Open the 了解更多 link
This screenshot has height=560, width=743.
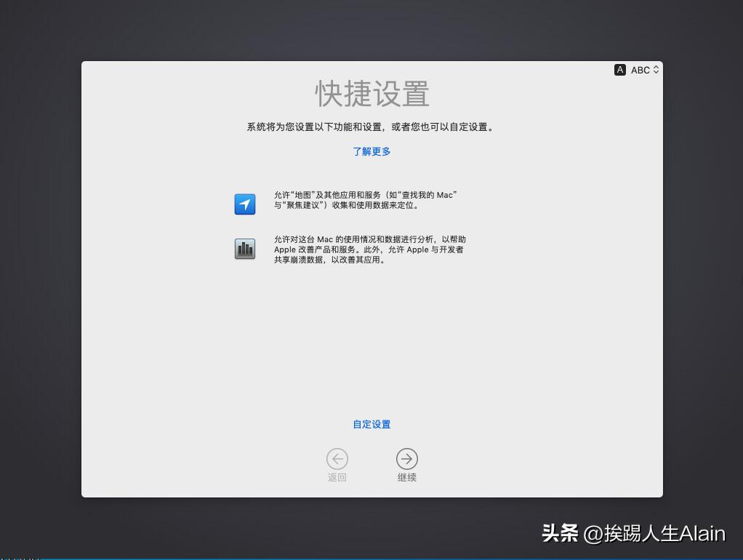point(371,151)
